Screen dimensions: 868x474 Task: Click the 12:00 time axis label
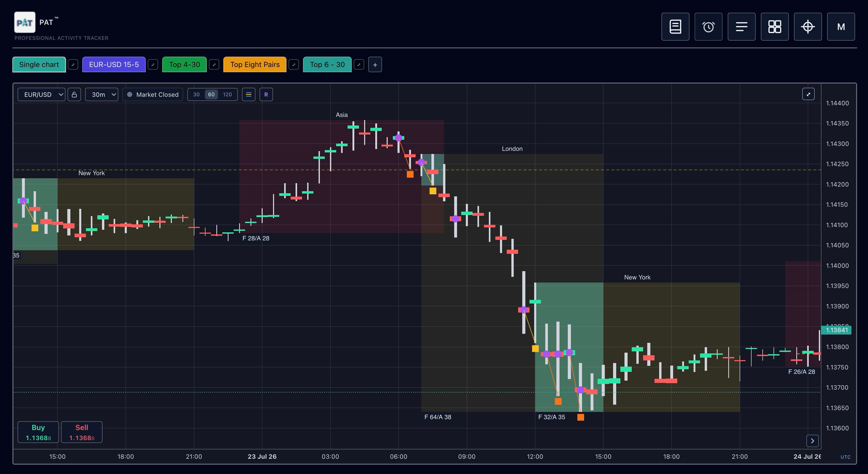coord(535,457)
